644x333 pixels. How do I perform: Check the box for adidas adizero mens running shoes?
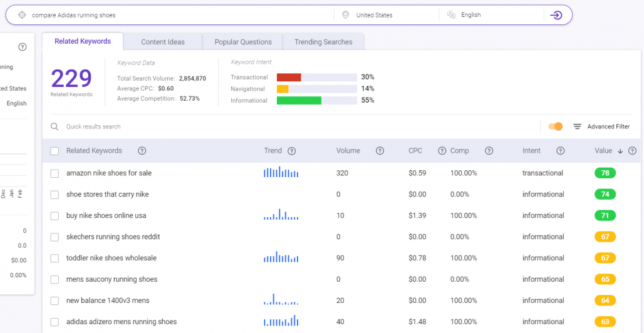55,322
